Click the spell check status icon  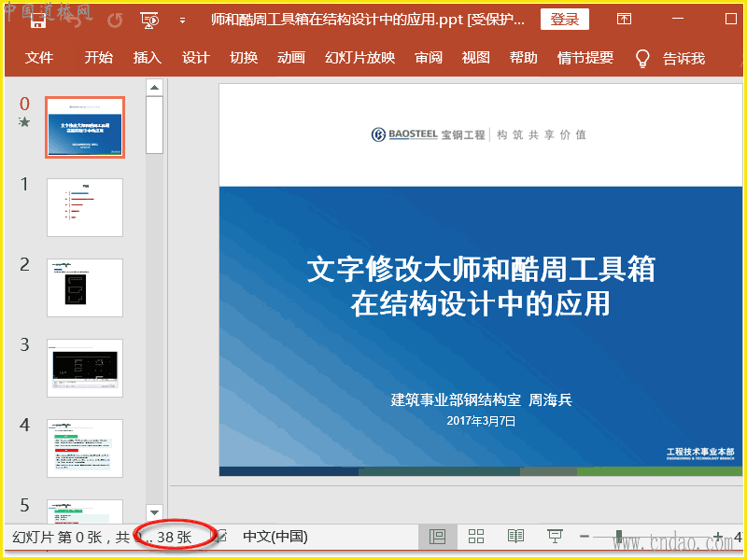pos(220,537)
